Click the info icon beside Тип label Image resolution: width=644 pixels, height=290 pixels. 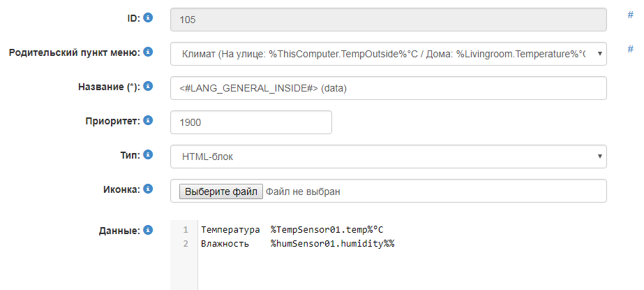tap(148, 154)
